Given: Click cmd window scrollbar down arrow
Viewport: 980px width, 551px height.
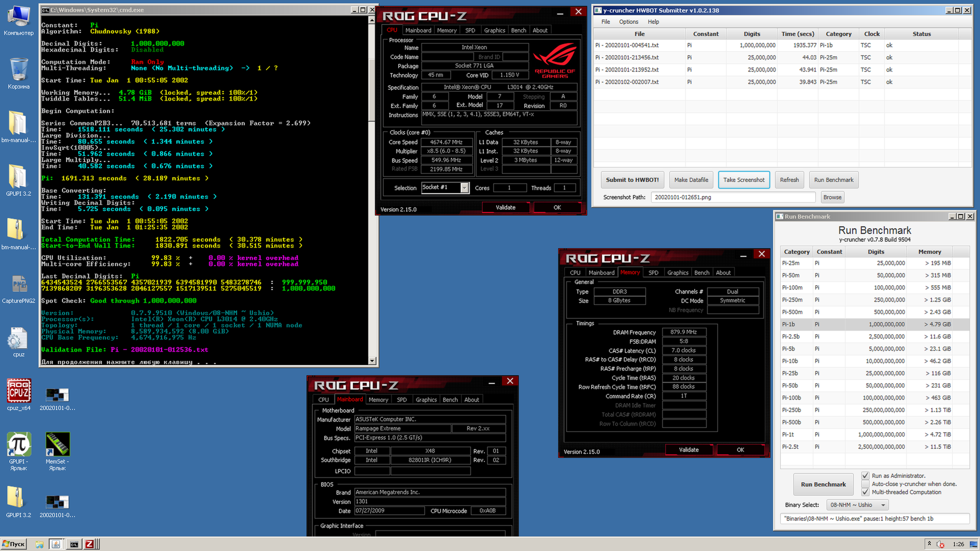Looking at the screenshot, I should [372, 361].
